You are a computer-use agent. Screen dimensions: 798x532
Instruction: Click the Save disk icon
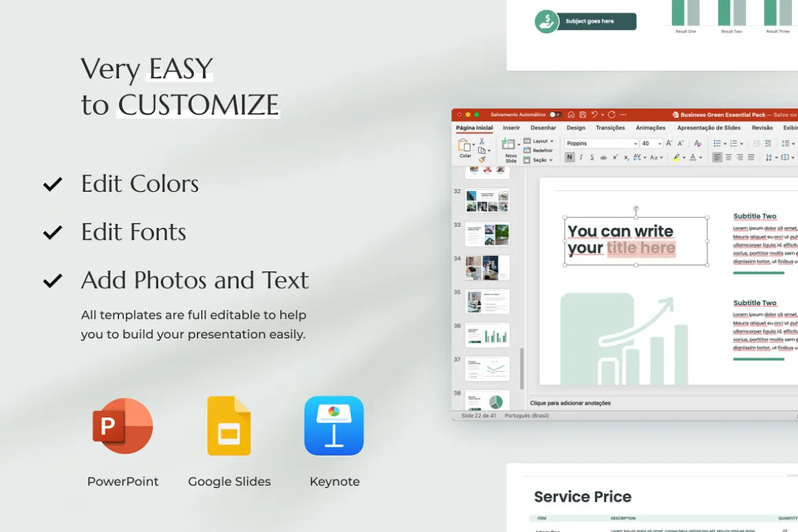(x=583, y=115)
